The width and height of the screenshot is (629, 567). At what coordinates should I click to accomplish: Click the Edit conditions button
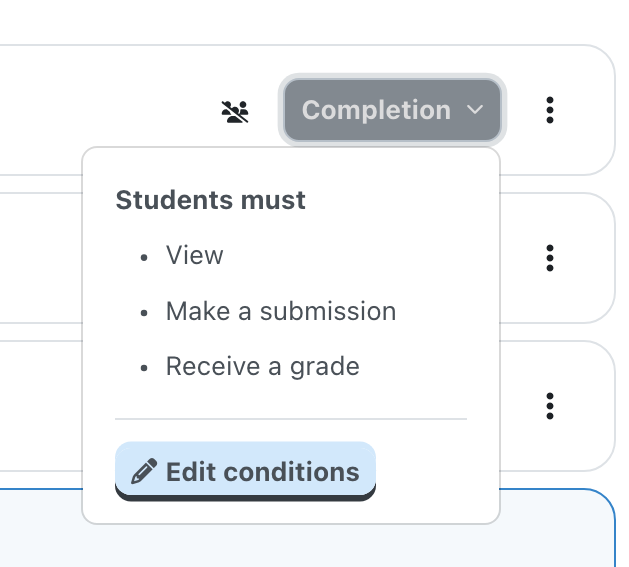pyautogui.click(x=245, y=471)
